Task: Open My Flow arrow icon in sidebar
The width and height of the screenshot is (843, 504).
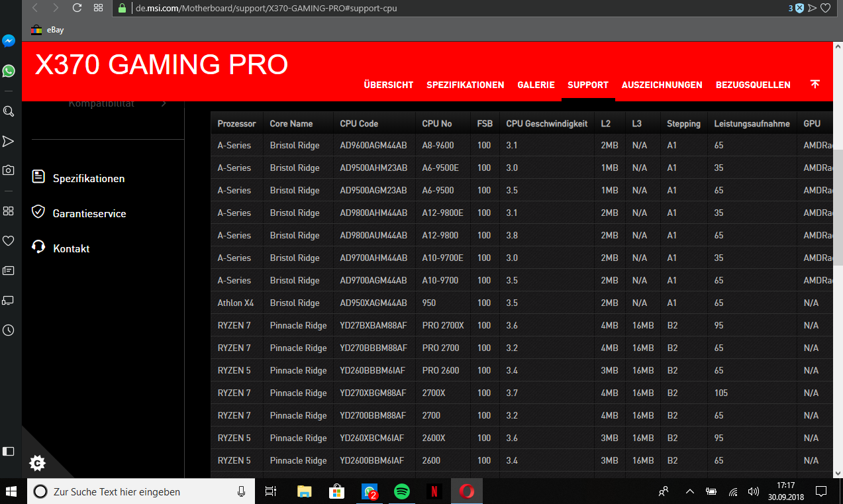Action: [x=9, y=141]
